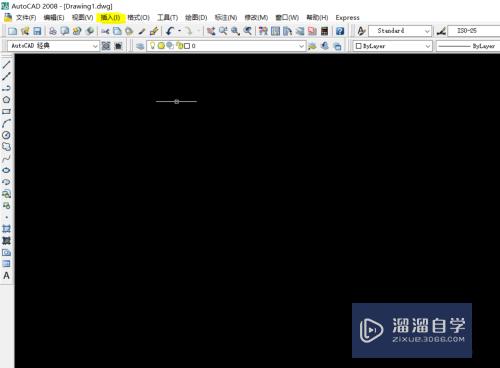Click the Layer States Manager icon

tap(337, 46)
